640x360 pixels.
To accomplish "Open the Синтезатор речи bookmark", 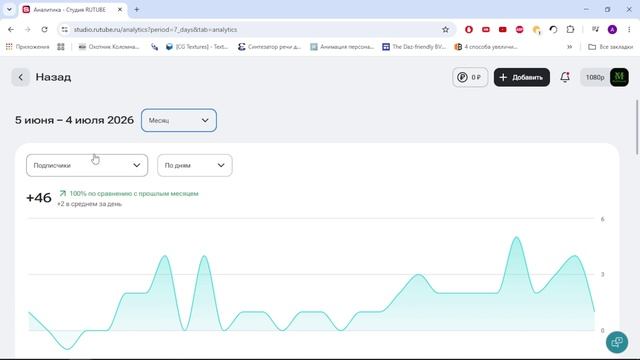I will (x=270, y=47).
